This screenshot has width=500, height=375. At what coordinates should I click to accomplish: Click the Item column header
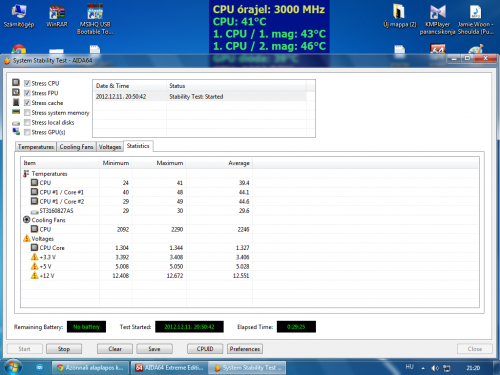click(x=60, y=163)
